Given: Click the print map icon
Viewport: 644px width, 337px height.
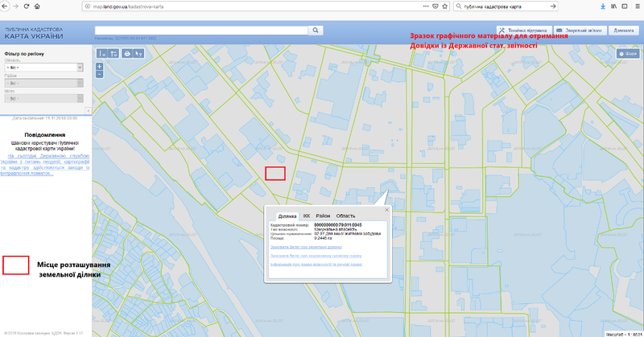Looking at the screenshot, I should 126,54.
